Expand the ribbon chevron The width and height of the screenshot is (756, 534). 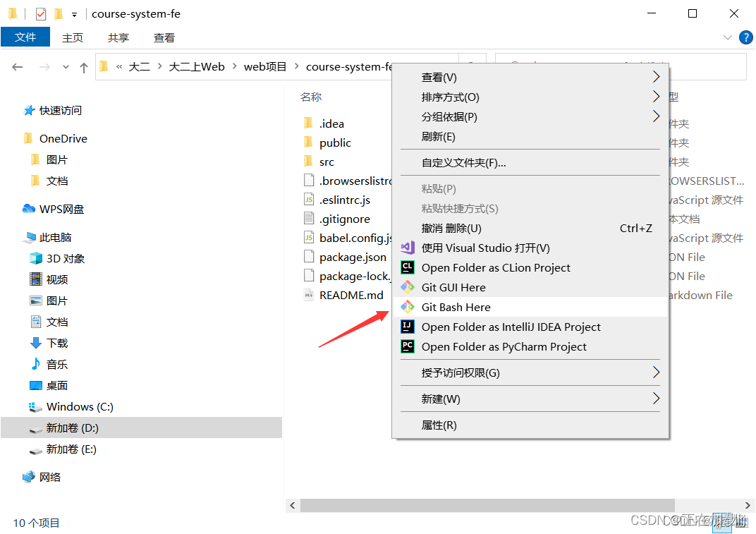(728, 37)
